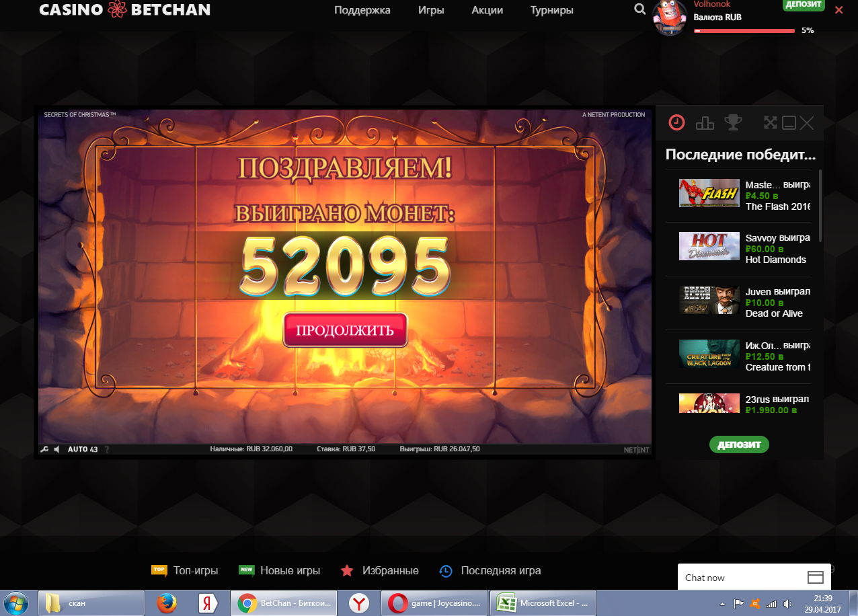This screenshot has width=858, height=616.
Task: Click the Ставка RUB 37,50 value
Action: [x=346, y=449]
